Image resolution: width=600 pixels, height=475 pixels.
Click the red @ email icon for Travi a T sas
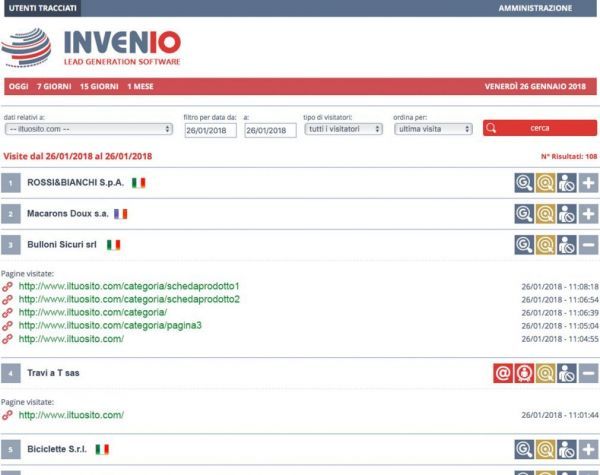(x=503, y=372)
